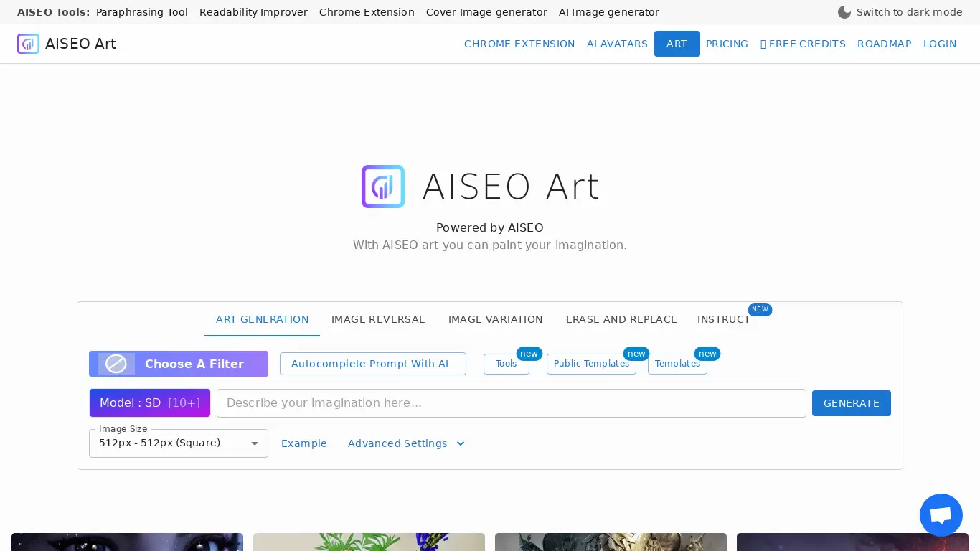Click the Login link

tap(940, 44)
